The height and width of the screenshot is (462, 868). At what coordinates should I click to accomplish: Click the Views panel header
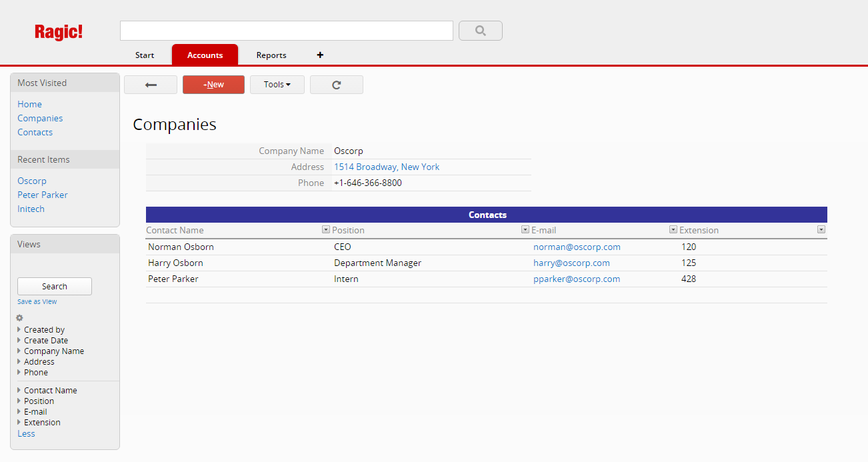click(65, 245)
